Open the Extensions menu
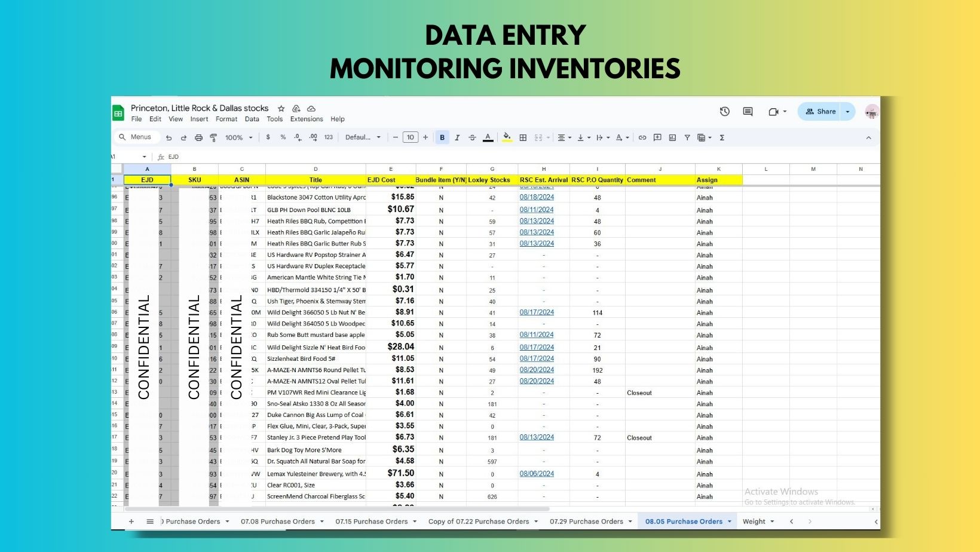980x552 pixels. click(307, 119)
